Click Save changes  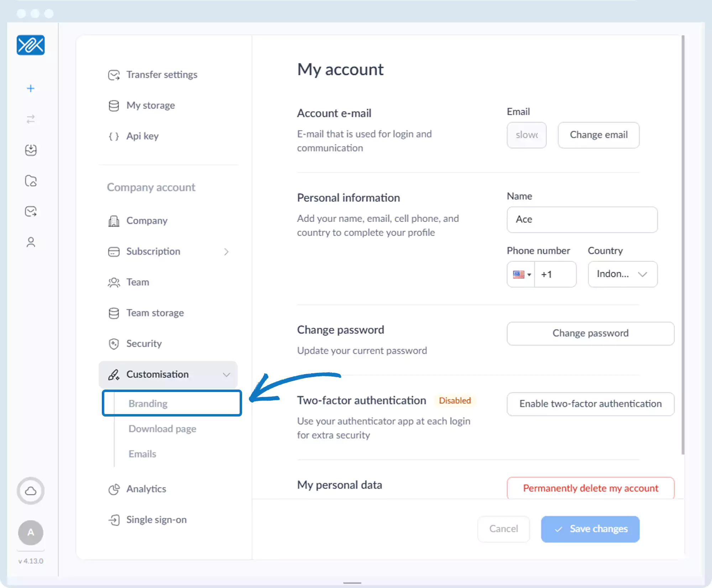(590, 529)
